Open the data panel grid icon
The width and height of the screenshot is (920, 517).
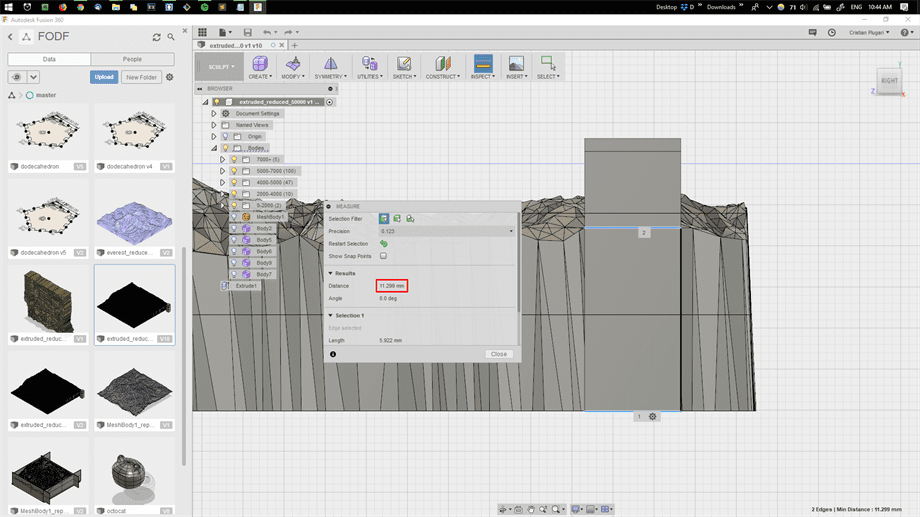point(202,32)
